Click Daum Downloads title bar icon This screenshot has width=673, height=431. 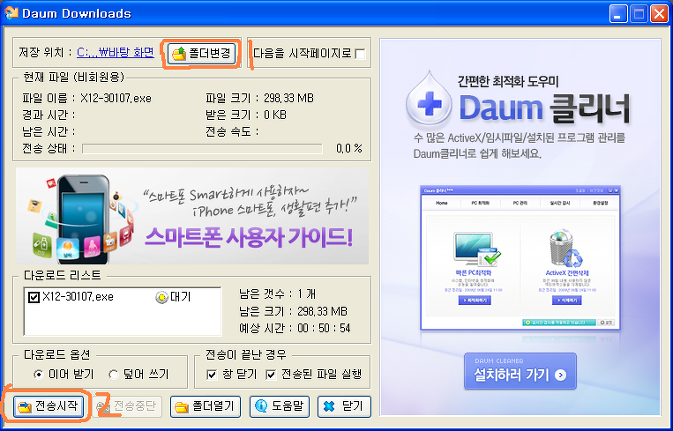point(12,13)
